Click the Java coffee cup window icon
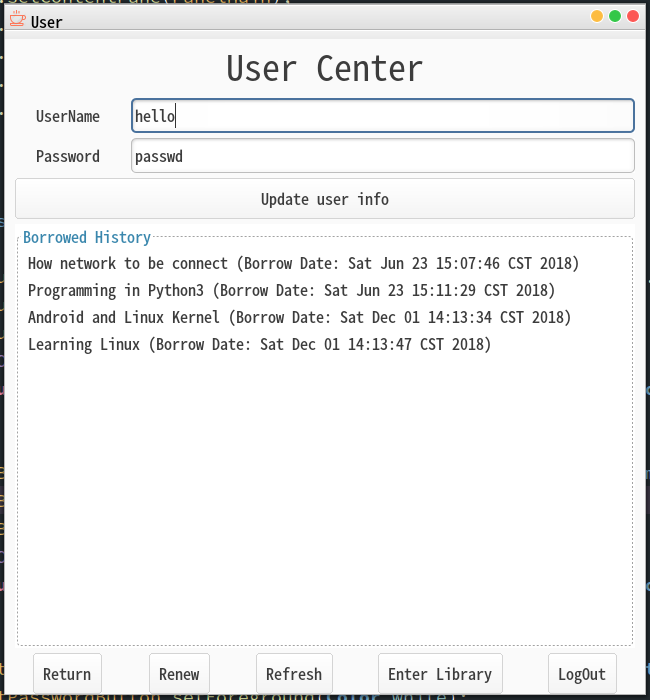650x700 pixels. (x=17, y=19)
